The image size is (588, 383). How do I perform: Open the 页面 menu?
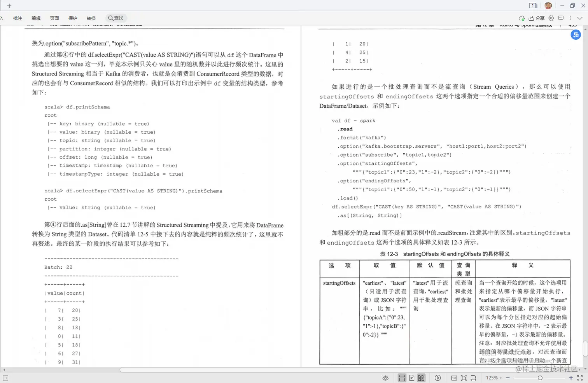(54, 18)
